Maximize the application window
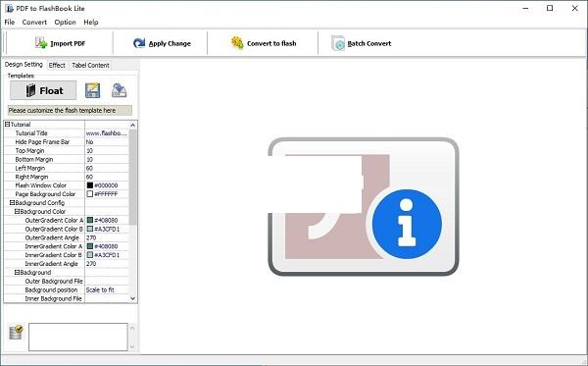 [x=550, y=8]
